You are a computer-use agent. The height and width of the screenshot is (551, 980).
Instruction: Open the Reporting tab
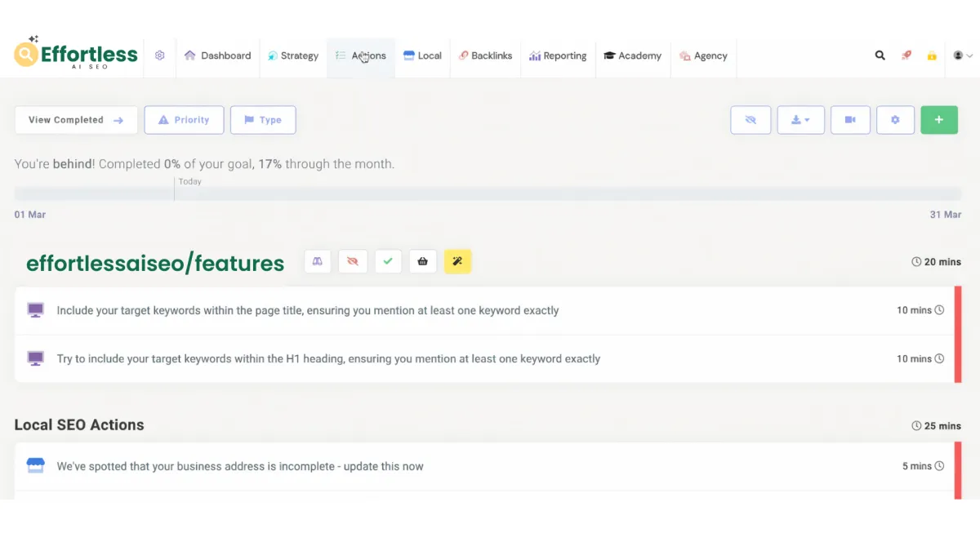(558, 56)
